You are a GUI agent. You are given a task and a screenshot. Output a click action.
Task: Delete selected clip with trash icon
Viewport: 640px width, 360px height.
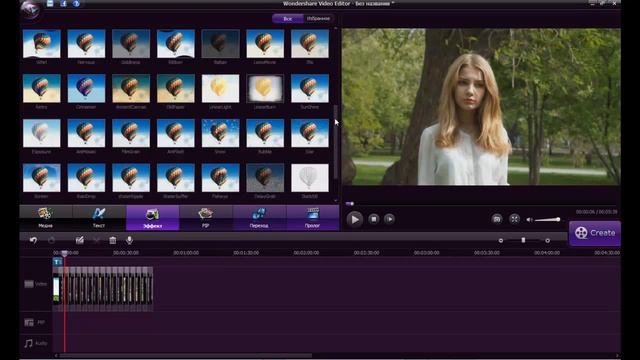[x=113, y=240]
